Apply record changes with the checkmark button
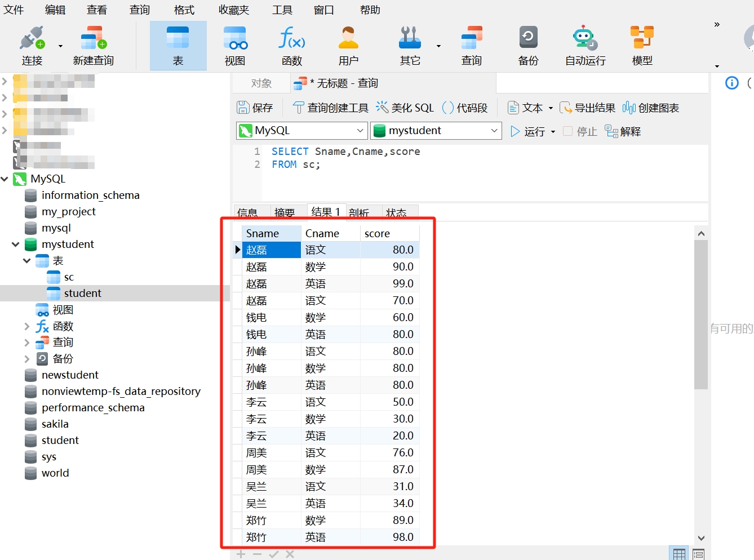The width and height of the screenshot is (754, 560). tap(274, 554)
